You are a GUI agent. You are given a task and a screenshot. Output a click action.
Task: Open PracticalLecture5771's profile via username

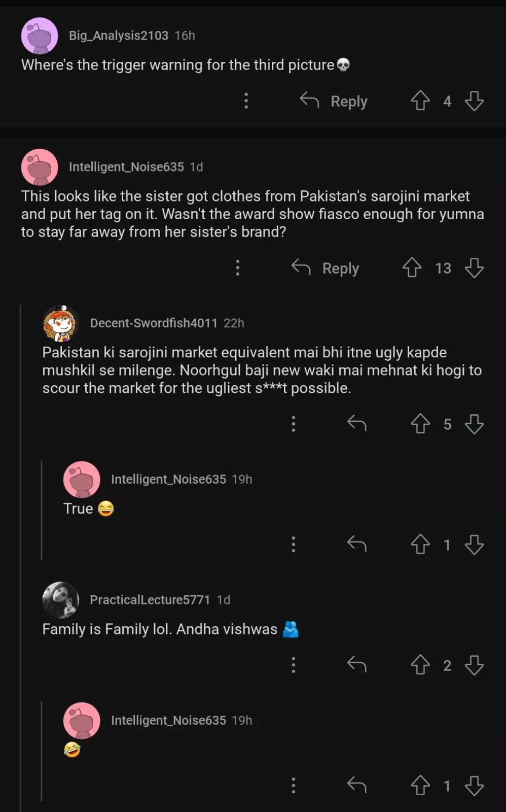pyautogui.click(x=150, y=600)
